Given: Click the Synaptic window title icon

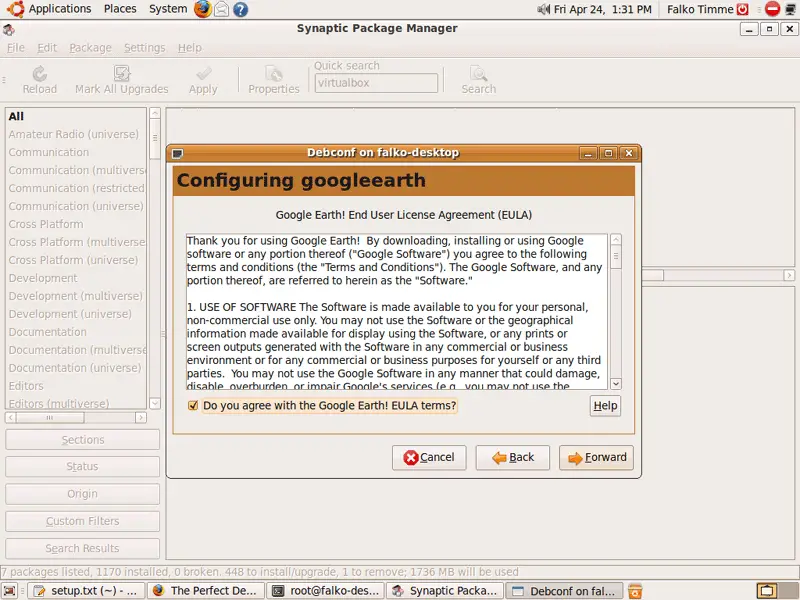Looking at the screenshot, I should (9, 30).
